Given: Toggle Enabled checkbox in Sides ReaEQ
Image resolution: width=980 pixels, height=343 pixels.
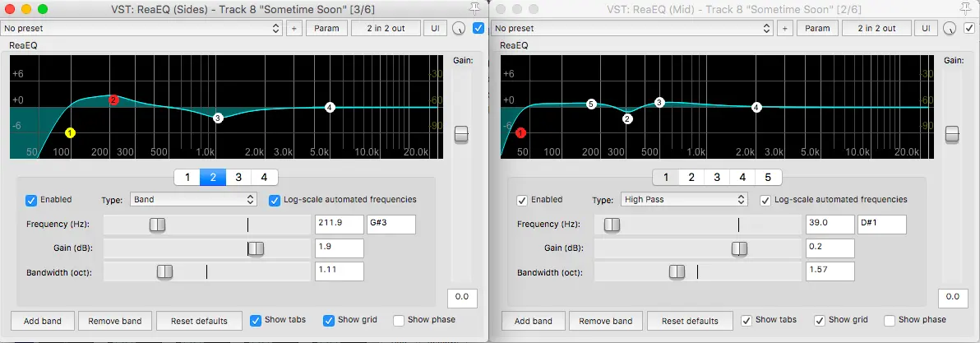Looking at the screenshot, I should coord(31,200).
